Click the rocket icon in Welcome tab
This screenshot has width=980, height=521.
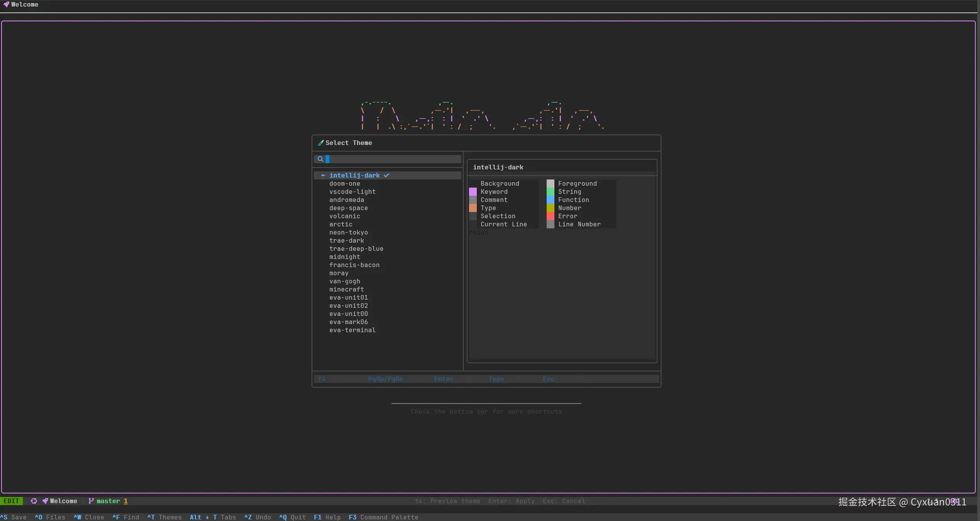tap(6, 5)
